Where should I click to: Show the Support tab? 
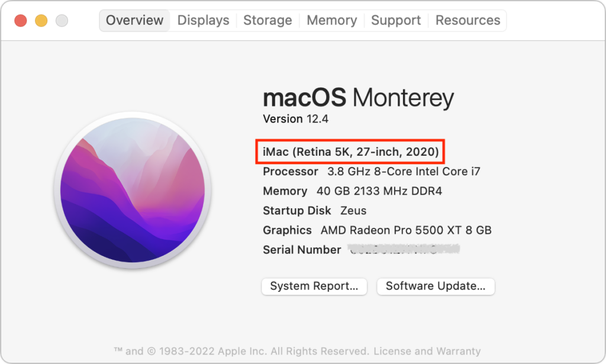[396, 20]
